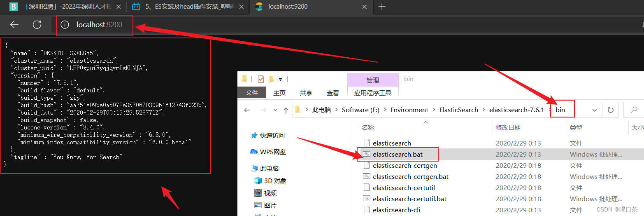
Task: Click the 3D 对象 cube icon
Action: [x=258, y=181]
